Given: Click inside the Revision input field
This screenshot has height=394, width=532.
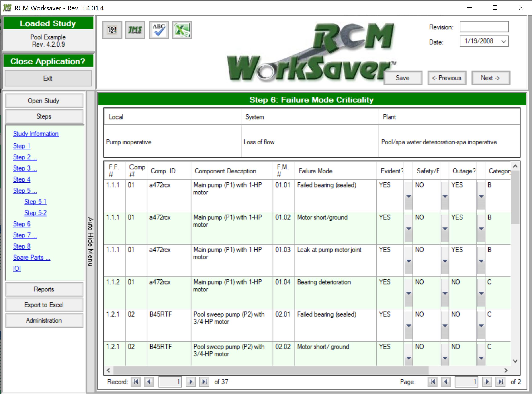Looking at the screenshot, I should coord(484,27).
